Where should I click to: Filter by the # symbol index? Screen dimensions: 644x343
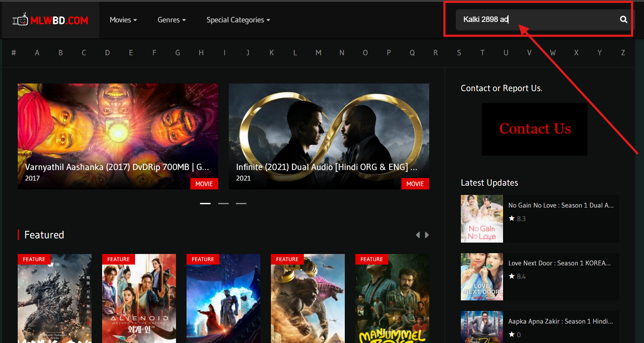point(14,53)
